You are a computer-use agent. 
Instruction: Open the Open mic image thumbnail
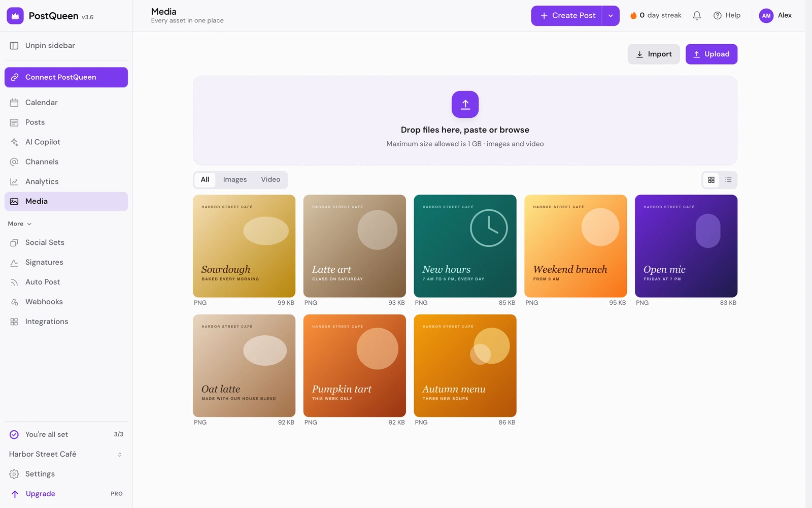(x=686, y=246)
